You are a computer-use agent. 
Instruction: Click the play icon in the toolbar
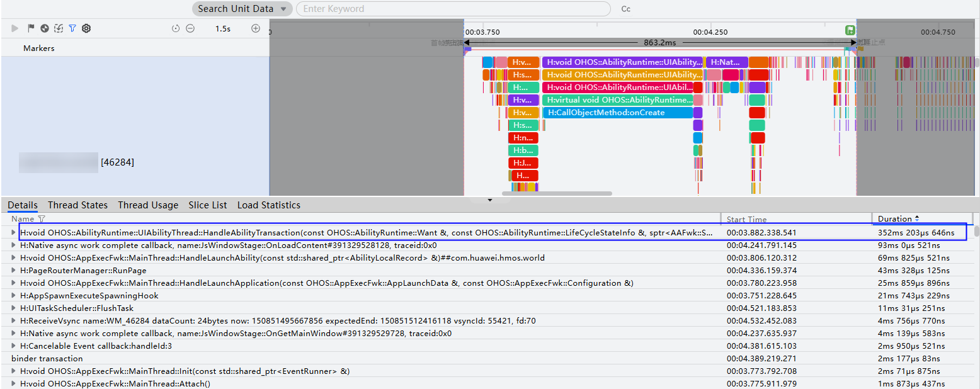click(15, 28)
